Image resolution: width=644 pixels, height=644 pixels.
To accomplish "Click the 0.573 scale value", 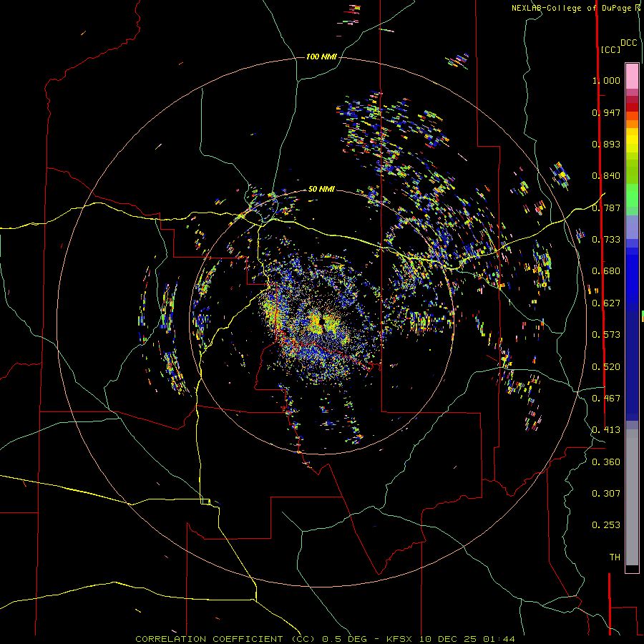I will pos(606,335).
